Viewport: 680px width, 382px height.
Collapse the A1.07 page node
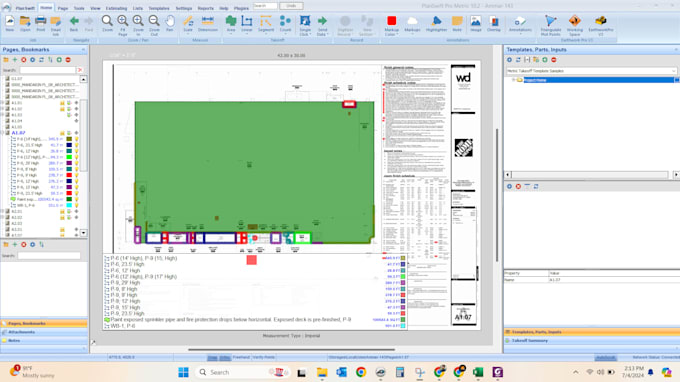(x=3, y=133)
